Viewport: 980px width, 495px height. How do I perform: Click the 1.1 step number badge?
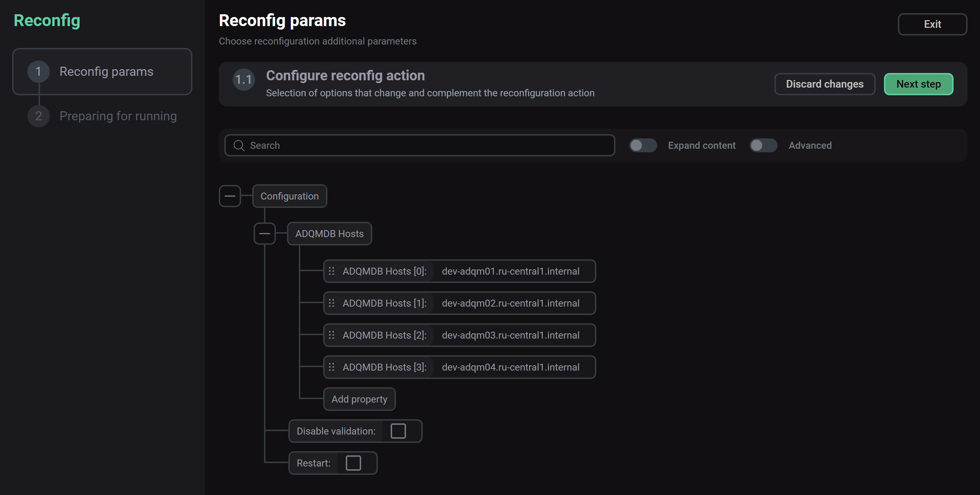click(244, 80)
